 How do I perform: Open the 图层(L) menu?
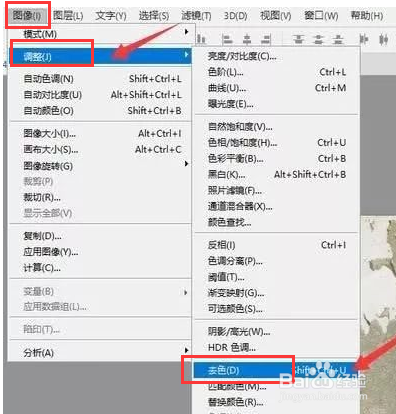(x=68, y=16)
